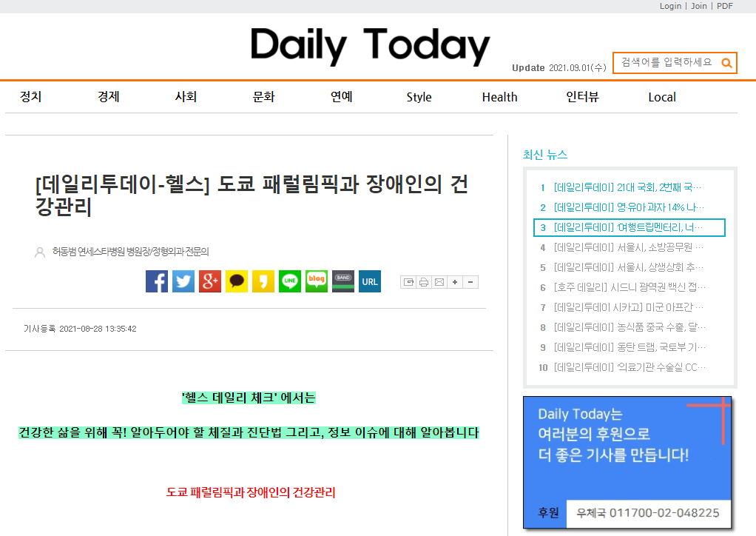
Task: Share article on Facebook
Action: pyautogui.click(x=157, y=281)
